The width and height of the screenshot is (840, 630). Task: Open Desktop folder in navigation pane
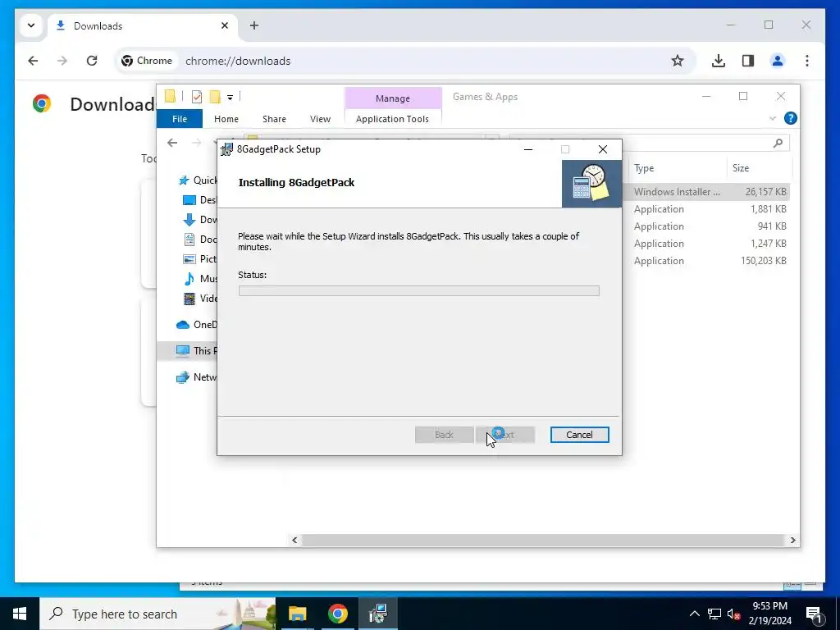point(199,200)
